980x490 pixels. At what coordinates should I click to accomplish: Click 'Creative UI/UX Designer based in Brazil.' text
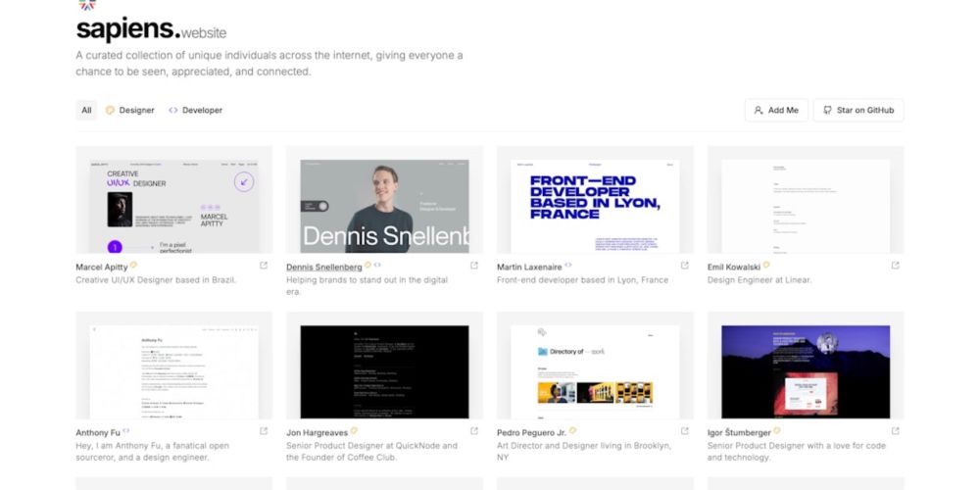[156, 280]
